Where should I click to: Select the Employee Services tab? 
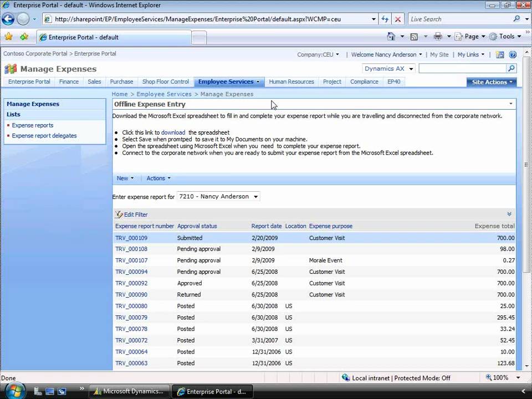[x=229, y=82]
